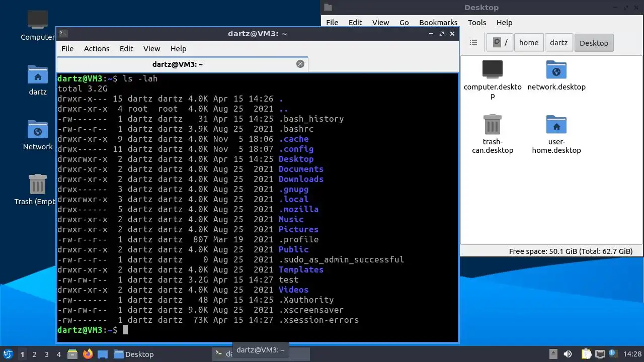Click the 'total 3.2G' line
This screenshot has height=362, width=644.
(83, 88)
